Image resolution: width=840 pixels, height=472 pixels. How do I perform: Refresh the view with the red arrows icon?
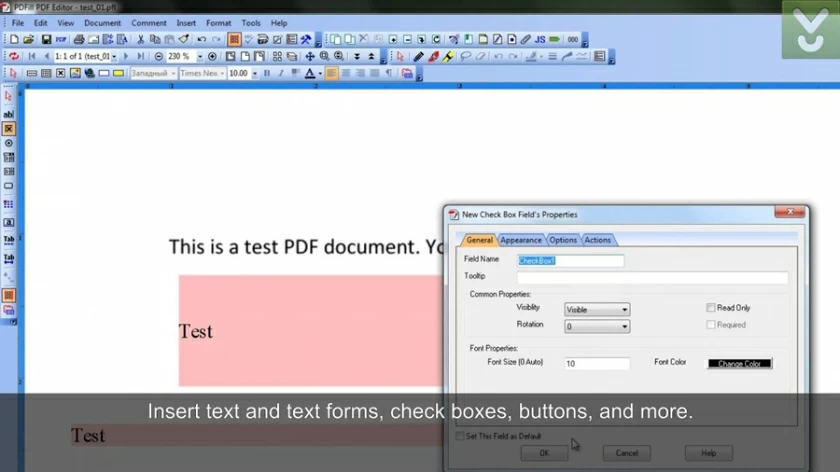14,56
